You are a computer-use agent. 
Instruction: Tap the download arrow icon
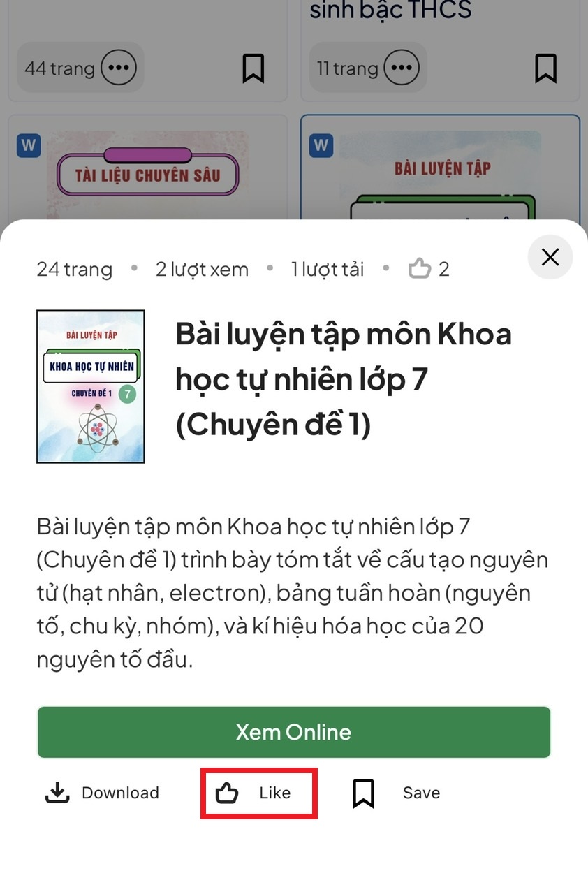(x=57, y=793)
